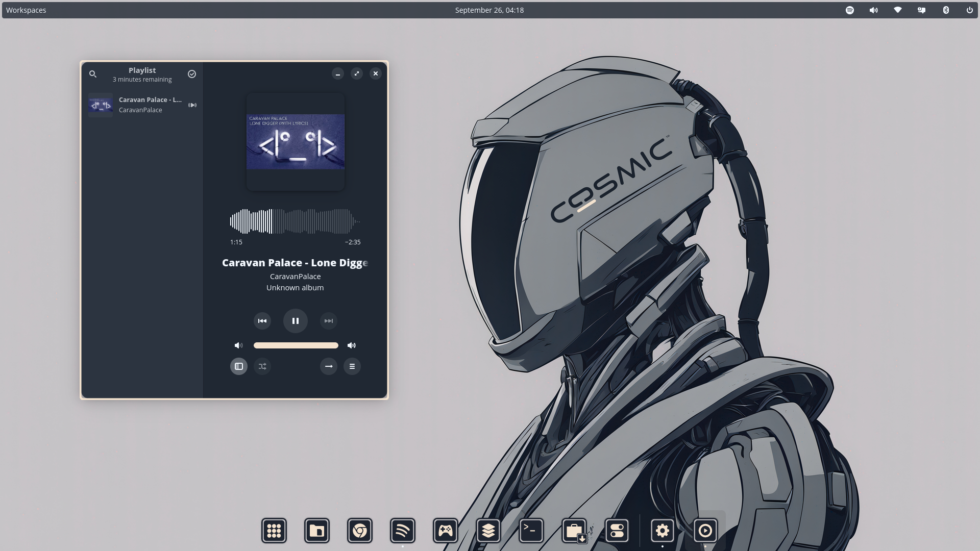Open the system sound volume applet

coord(874,10)
